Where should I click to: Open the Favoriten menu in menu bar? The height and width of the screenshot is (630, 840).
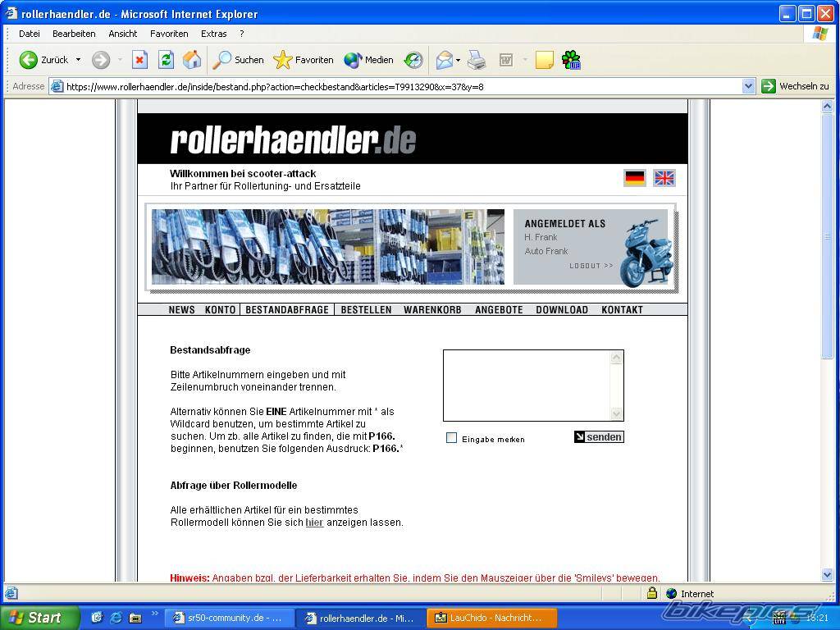pyautogui.click(x=169, y=34)
